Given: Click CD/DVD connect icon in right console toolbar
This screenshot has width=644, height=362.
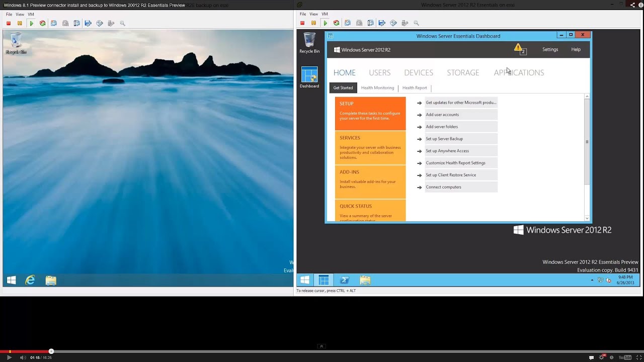Looking at the screenshot, I should coord(393,23).
